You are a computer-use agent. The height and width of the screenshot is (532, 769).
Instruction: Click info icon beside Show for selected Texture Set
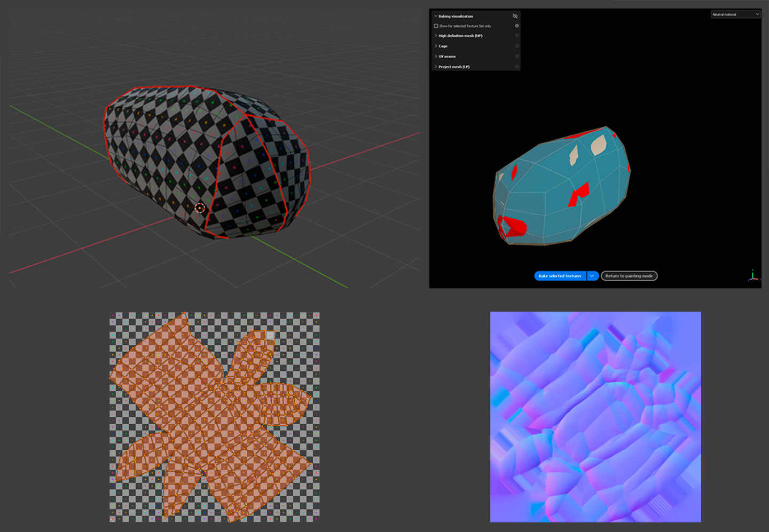tap(516, 26)
